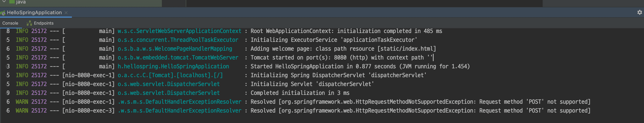The image size is (644, 123).
Task: Click the h.hellospring.HelloSpringApplication logger name
Action: 173,66
